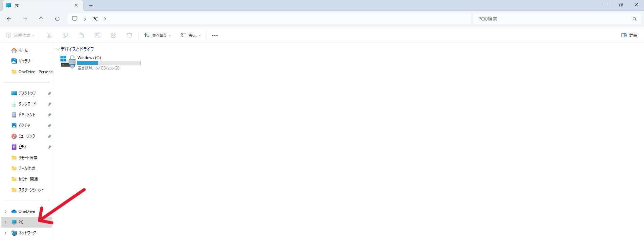The image size is (644, 242).
Task: Refresh the current folder view
Action: pos(57,19)
